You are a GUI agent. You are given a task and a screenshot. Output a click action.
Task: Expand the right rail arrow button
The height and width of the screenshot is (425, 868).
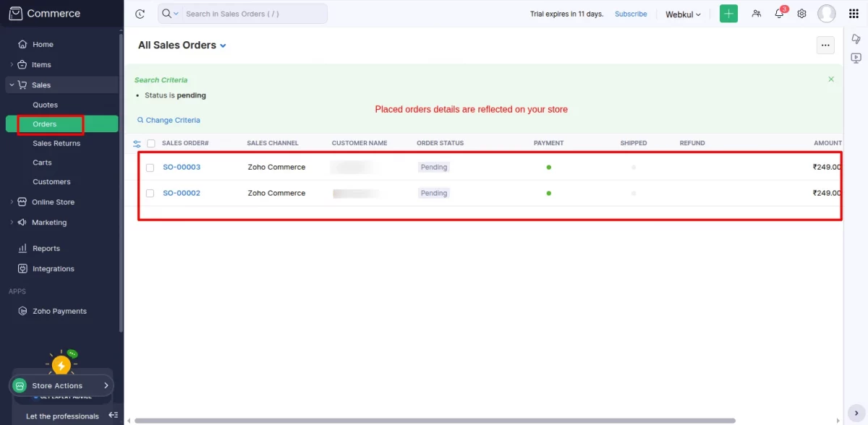856,413
